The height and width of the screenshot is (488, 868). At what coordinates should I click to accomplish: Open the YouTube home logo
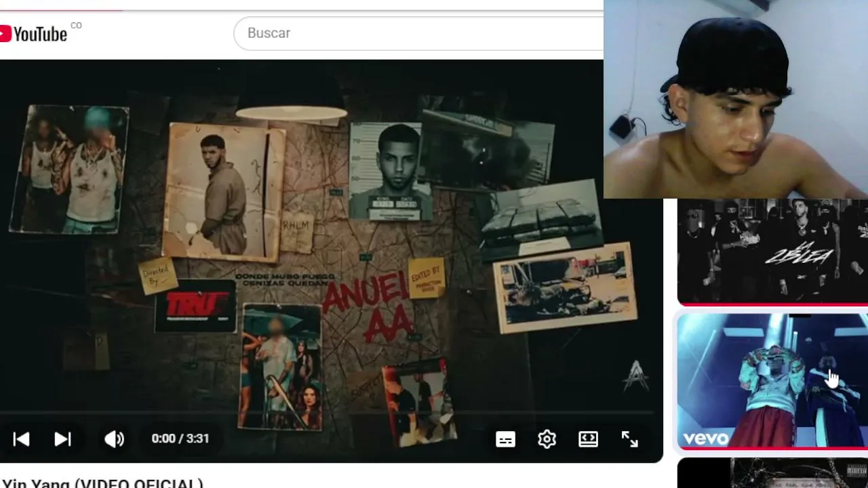point(34,33)
